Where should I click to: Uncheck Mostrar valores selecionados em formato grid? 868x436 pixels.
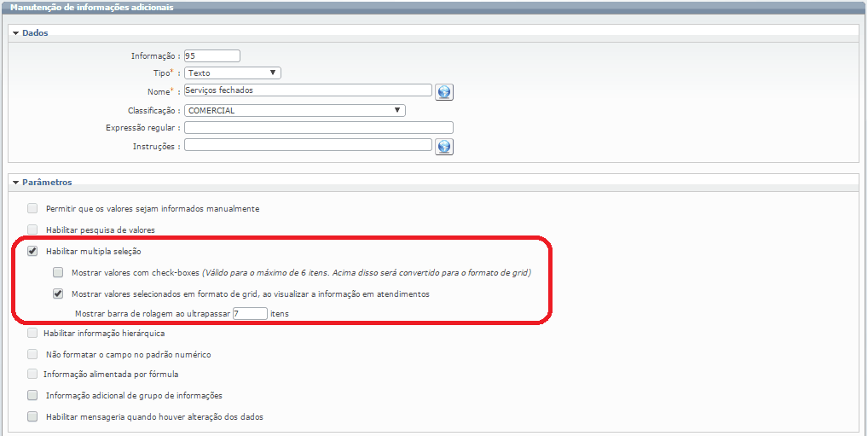click(x=58, y=294)
